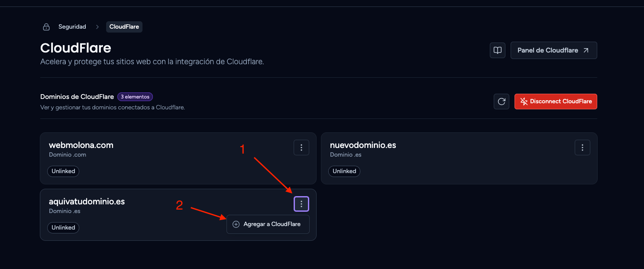
Task: Click the Unlinked badge on webmolona.com
Action: (63, 171)
